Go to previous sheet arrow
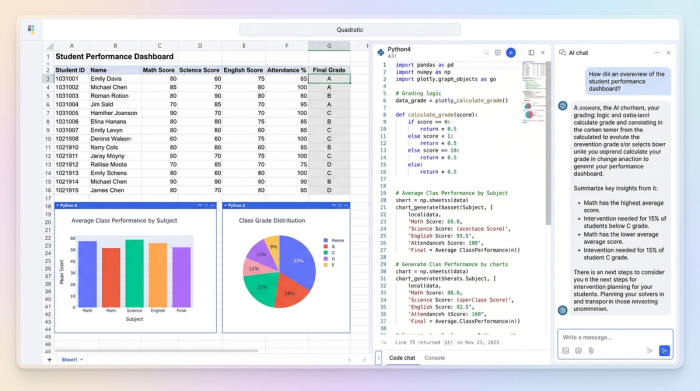Image resolution: width=700 pixels, height=391 pixels. pyautogui.click(x=350, y=359)
